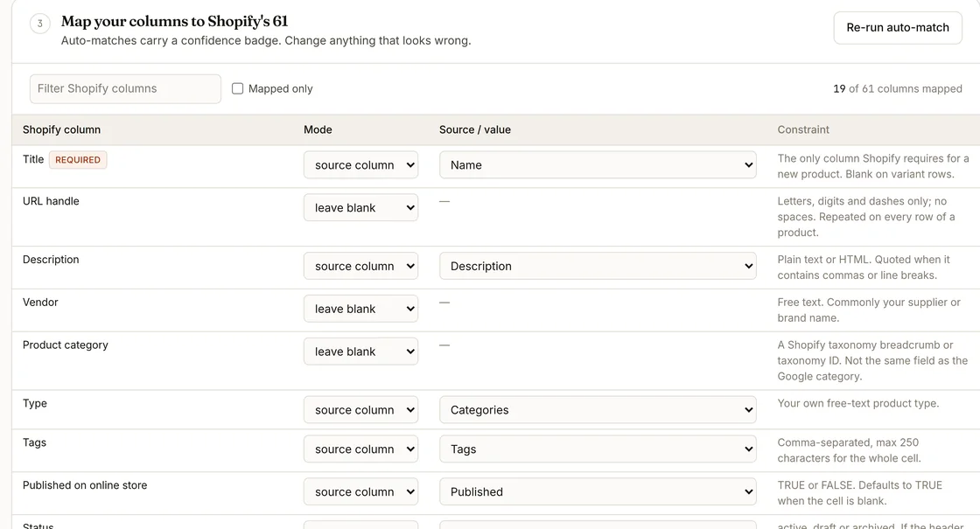980x529 pixels.
Task: Click the Description row label
Action: tap(51, 259)
